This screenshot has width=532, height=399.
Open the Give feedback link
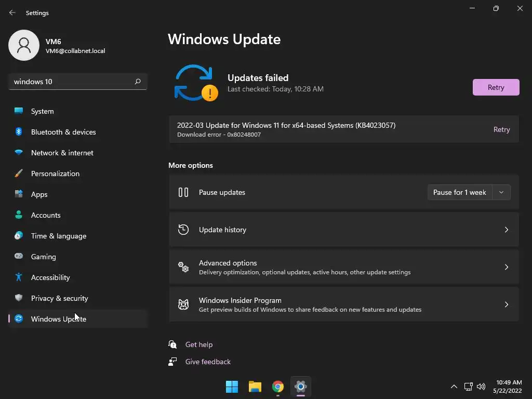[x=208, y=362]
